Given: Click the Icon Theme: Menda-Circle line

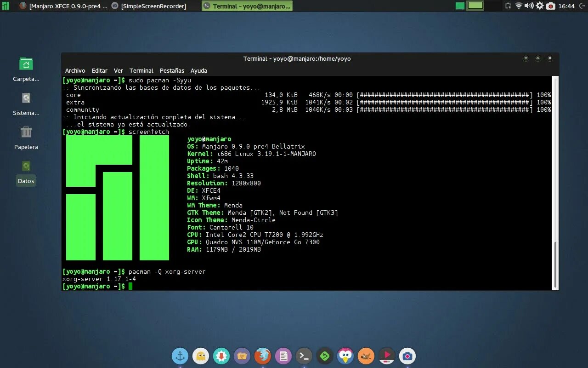Looking at the screenshot, I should (x=231, y=220).
